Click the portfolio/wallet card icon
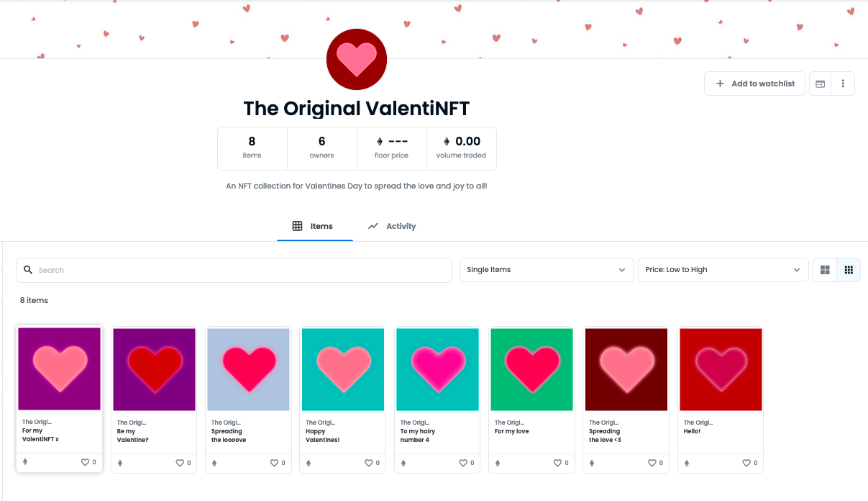The width and height of the screenshot is (868, 501). coord(820,83)
